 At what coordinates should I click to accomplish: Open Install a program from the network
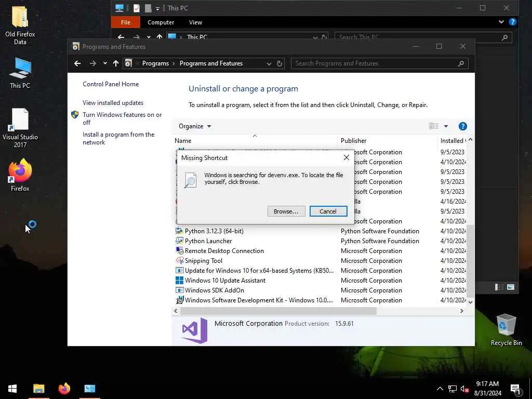click(x=118, y=138)
